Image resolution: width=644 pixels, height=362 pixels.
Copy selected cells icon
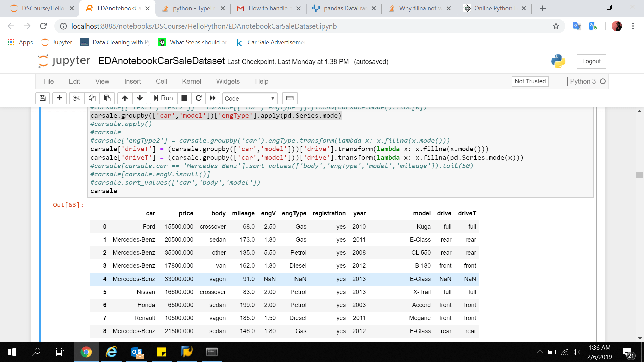click(x=92, y=98)
